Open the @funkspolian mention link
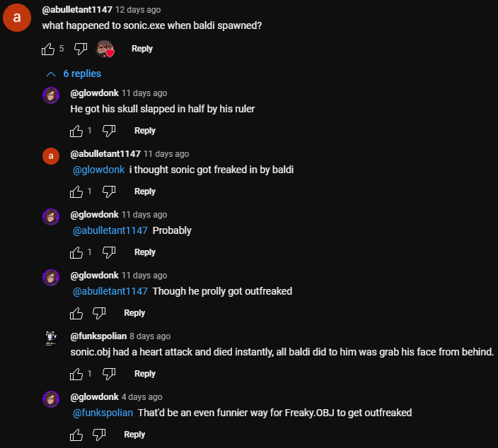Screen dimensions: 498x448 (103, 413)
